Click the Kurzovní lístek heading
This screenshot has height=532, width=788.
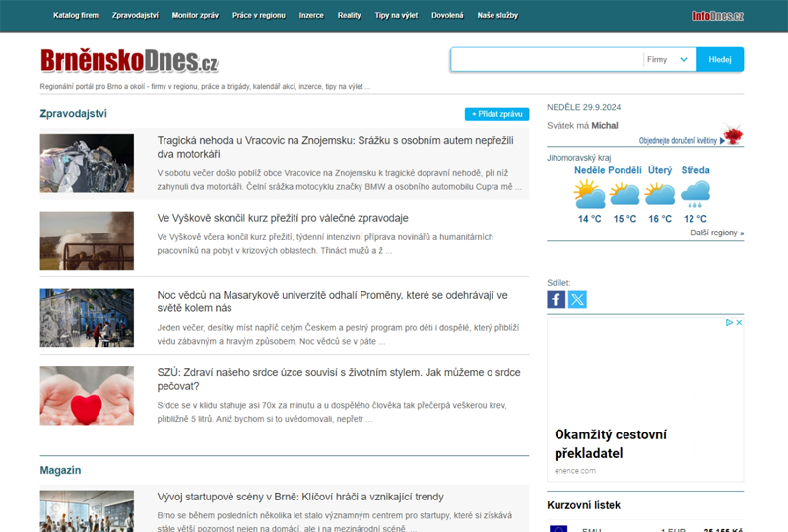click(x=583, y=505)
